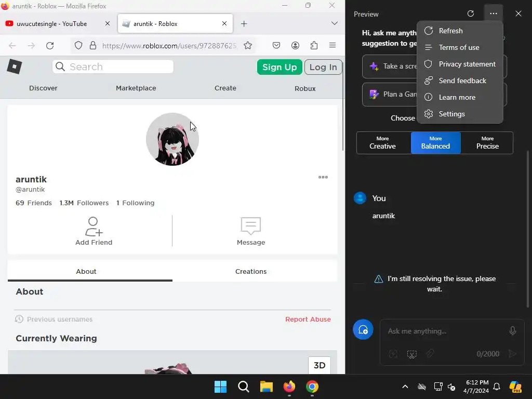Open Google Chrome from taskbar
The image size is (532, 399).
tap(312, 387)
